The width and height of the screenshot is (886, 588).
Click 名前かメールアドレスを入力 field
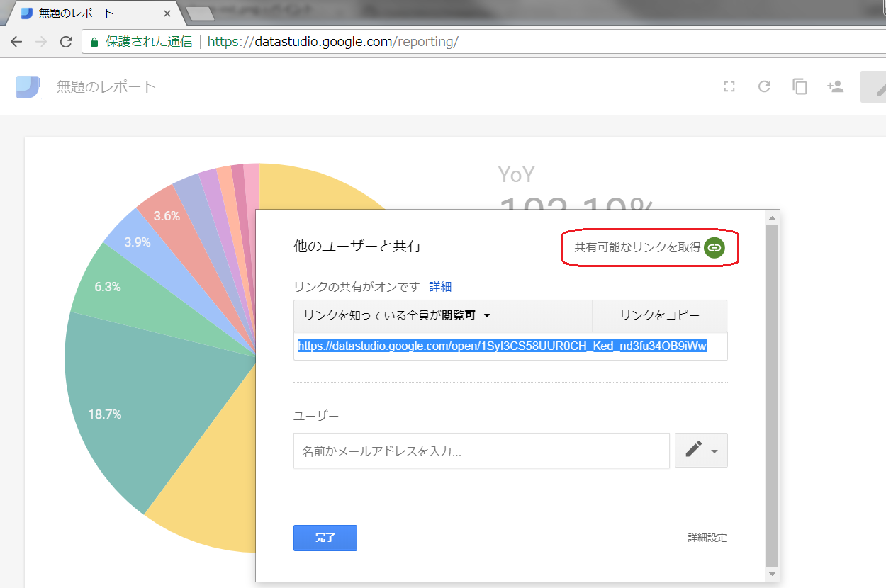click(481, 451)
